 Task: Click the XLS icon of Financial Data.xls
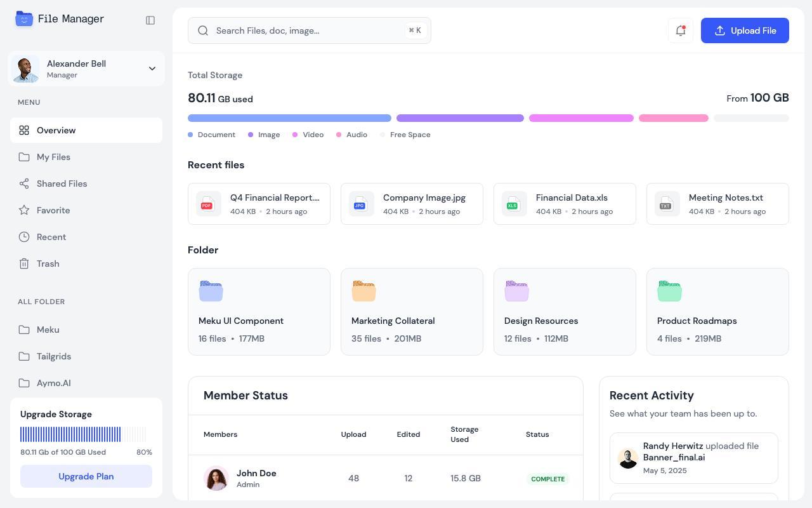click(514, 204)
